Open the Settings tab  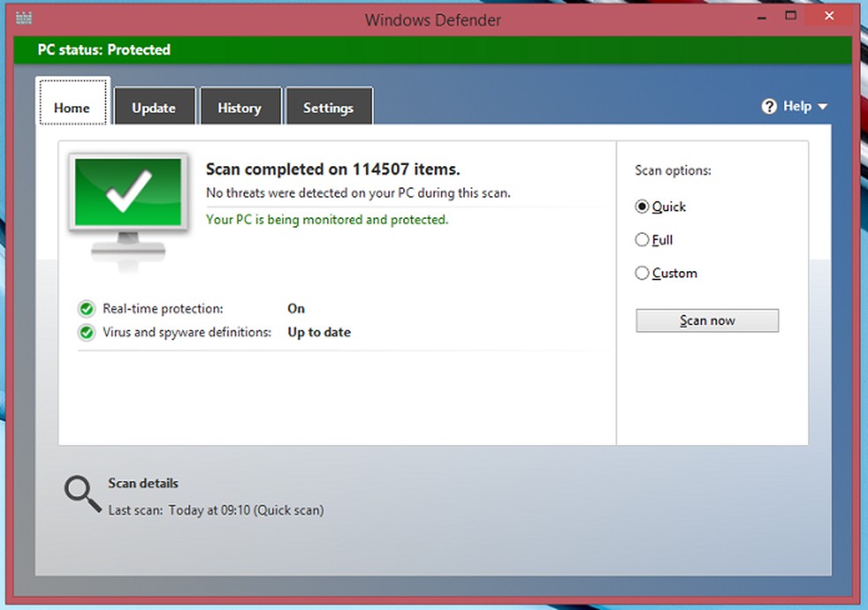tap(328, 107)
